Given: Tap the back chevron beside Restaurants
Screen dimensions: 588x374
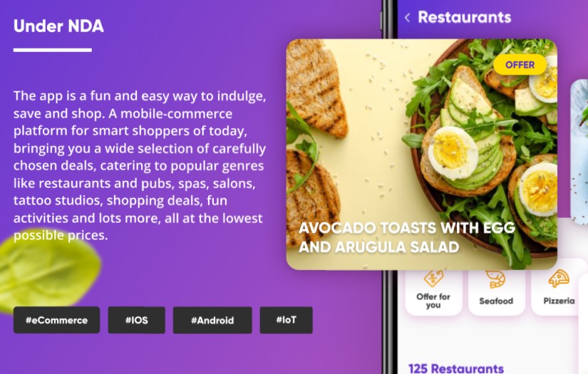Looking at the screenshot, I should coord(407,18).
